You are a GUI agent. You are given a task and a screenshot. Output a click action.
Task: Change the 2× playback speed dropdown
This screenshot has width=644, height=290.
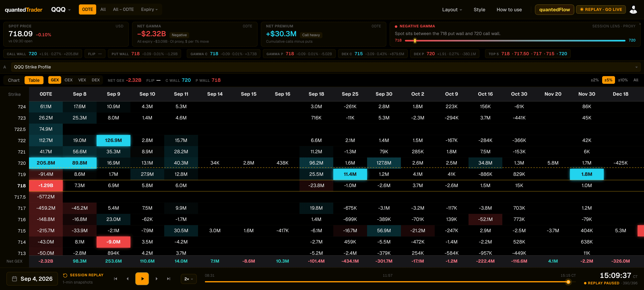click(189, 279)
